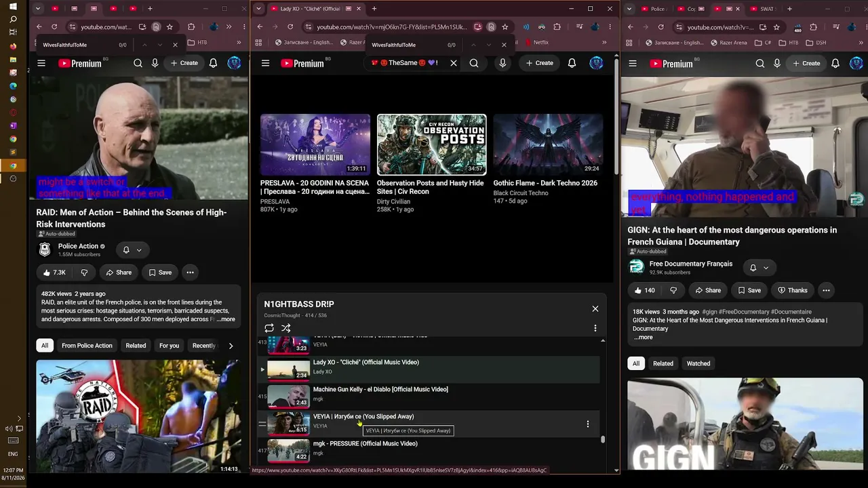This screenshot has height=488, width=868.
Task: Dislike the RAID: Men of Action video
Action: 84,272
